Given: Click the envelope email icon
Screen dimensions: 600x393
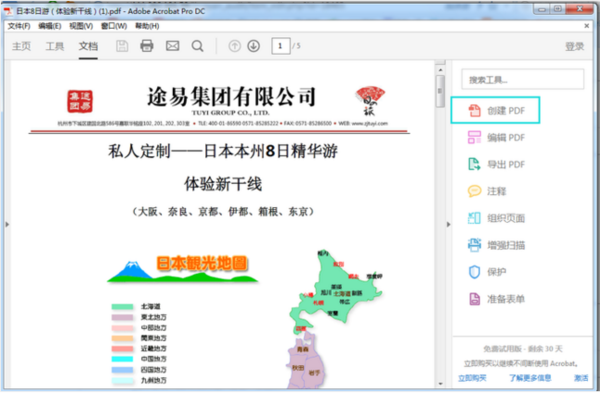Looking at the screenshot, I should [172, 46].
